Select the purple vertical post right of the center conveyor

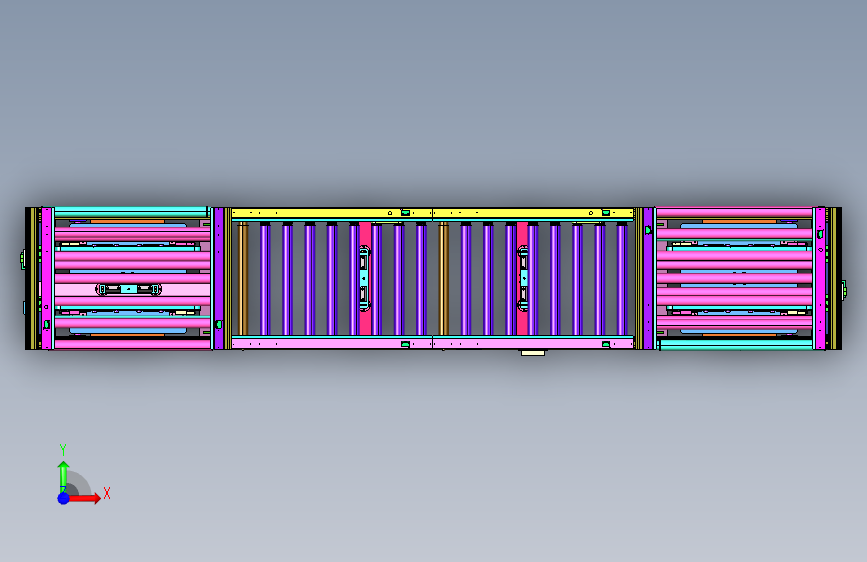click(648, 278)
